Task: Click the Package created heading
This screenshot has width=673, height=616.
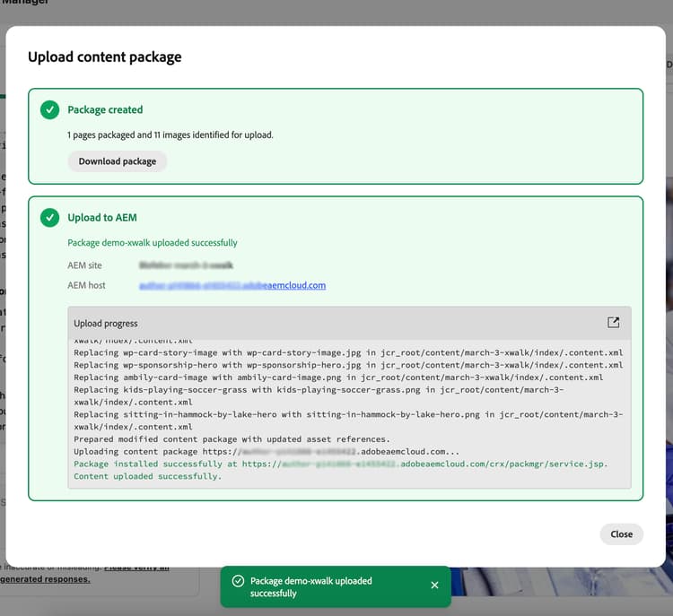Action: coord(105,109)
